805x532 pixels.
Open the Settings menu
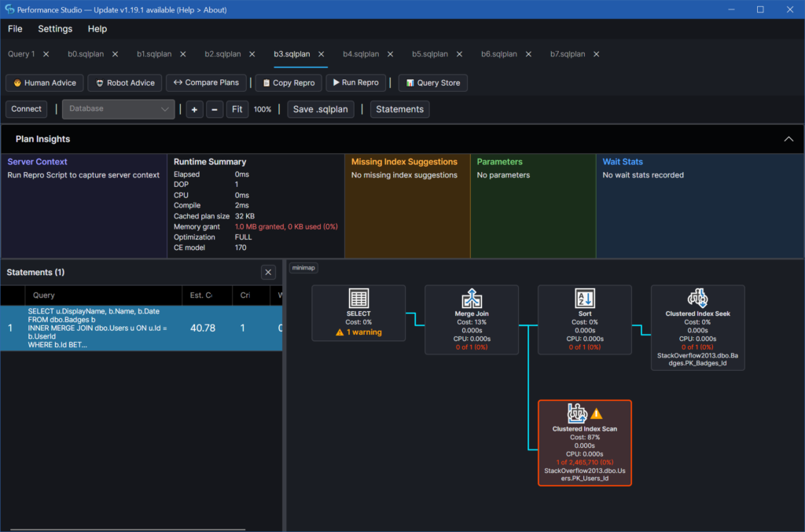(55, 29)
